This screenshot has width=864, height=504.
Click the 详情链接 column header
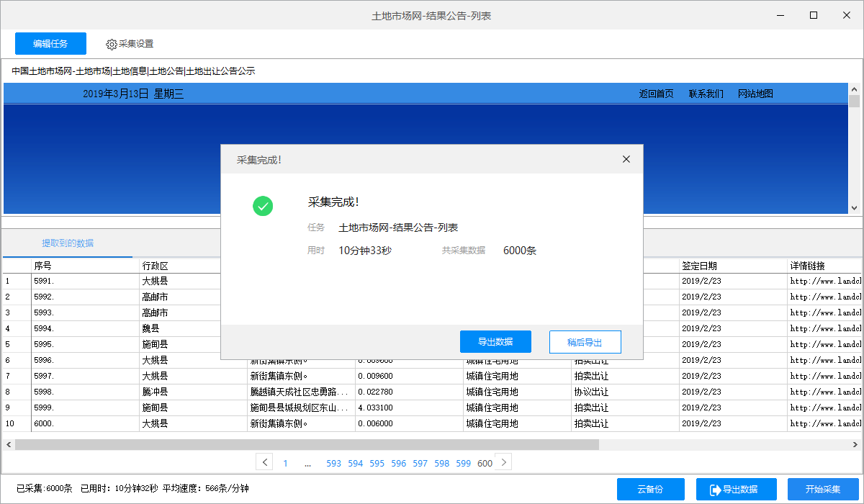point(825,266)
